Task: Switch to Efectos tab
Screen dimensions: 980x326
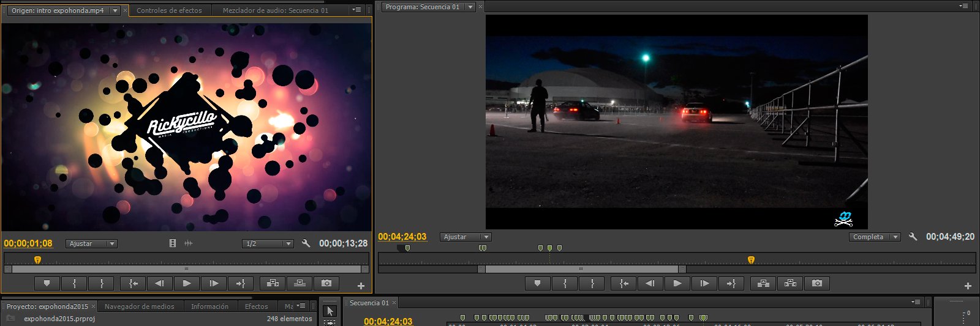Action: [x=257, y=306]
